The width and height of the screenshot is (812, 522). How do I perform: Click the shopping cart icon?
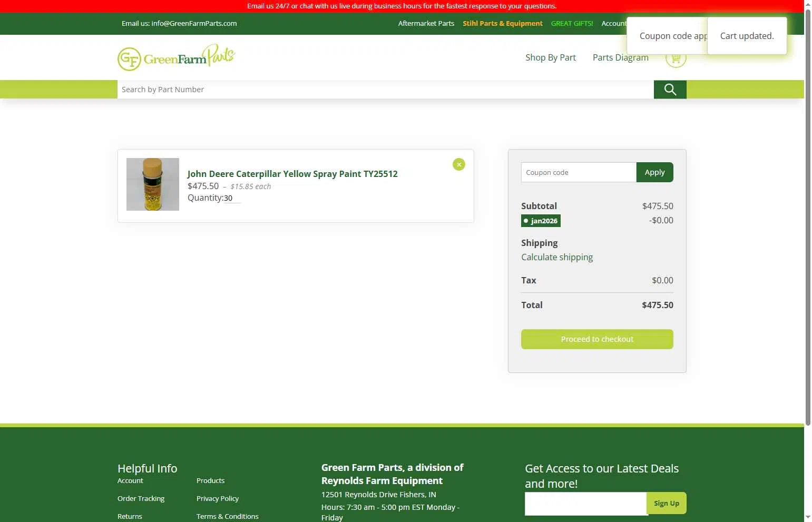pos(676,58)
